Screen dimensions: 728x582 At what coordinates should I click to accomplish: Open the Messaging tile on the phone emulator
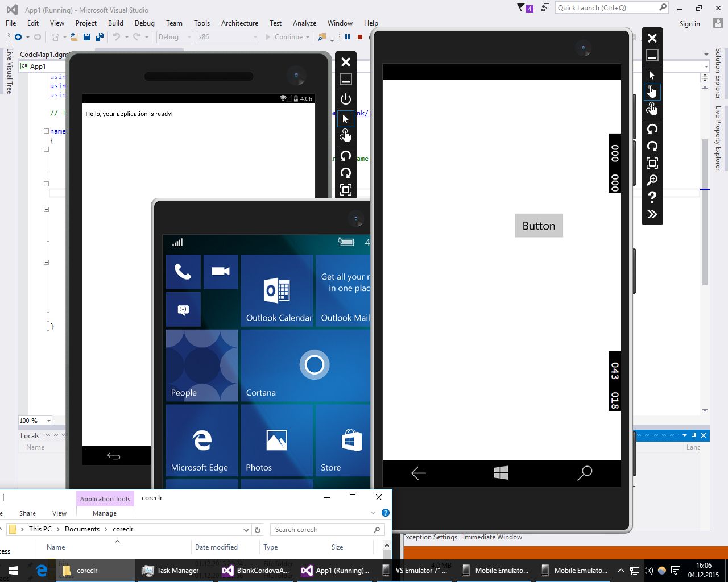183,309
